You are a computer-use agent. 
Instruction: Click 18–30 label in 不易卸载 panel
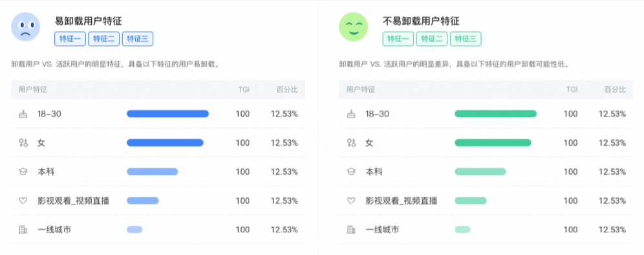coord(378,114)
